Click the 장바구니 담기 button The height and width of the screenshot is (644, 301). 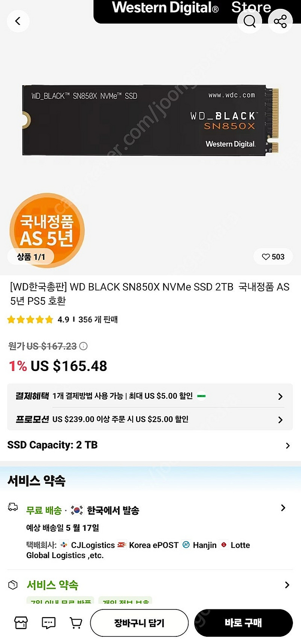point(139,623)
